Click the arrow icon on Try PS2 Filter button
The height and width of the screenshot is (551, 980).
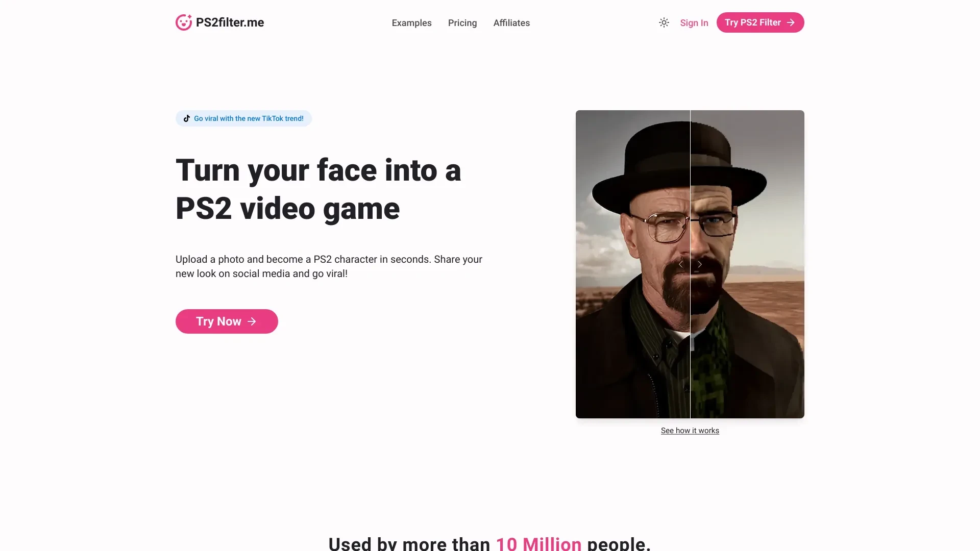[x=791, y=23]
